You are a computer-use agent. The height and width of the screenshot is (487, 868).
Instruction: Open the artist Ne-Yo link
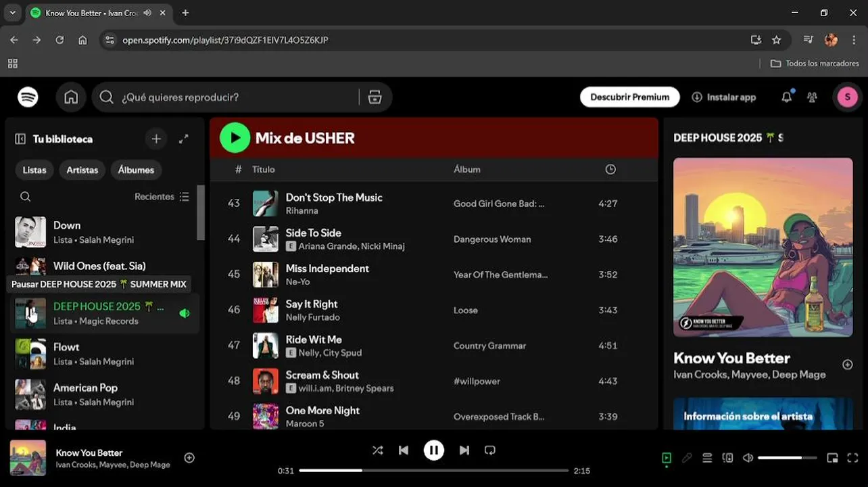[297, 282]
